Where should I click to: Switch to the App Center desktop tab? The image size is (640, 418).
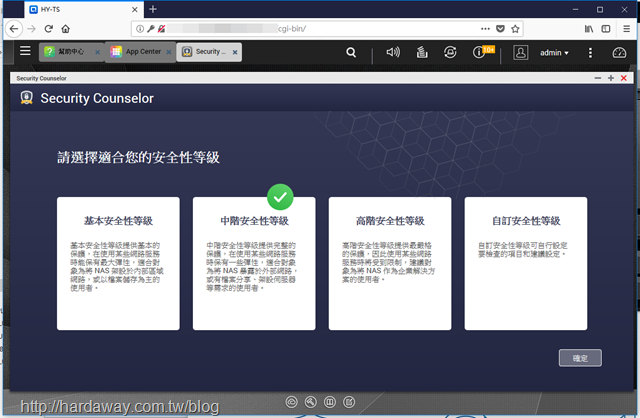tap(140, 52)
